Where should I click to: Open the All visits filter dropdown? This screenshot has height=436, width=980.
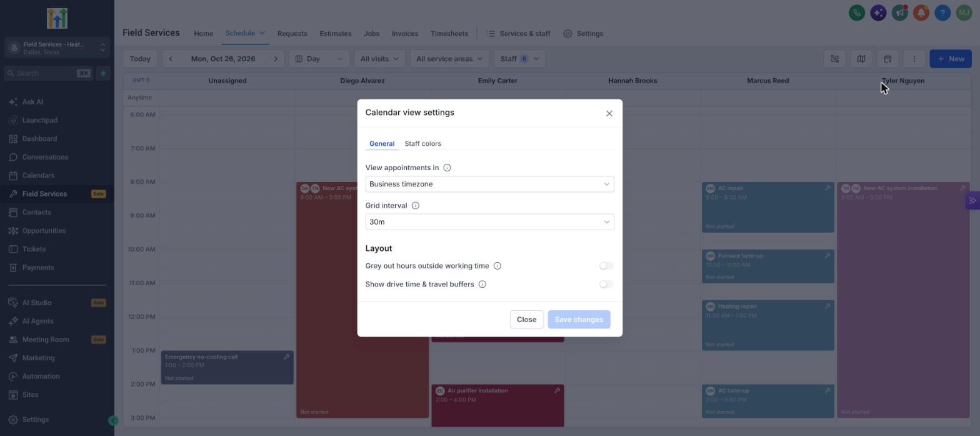click(379, 59)
